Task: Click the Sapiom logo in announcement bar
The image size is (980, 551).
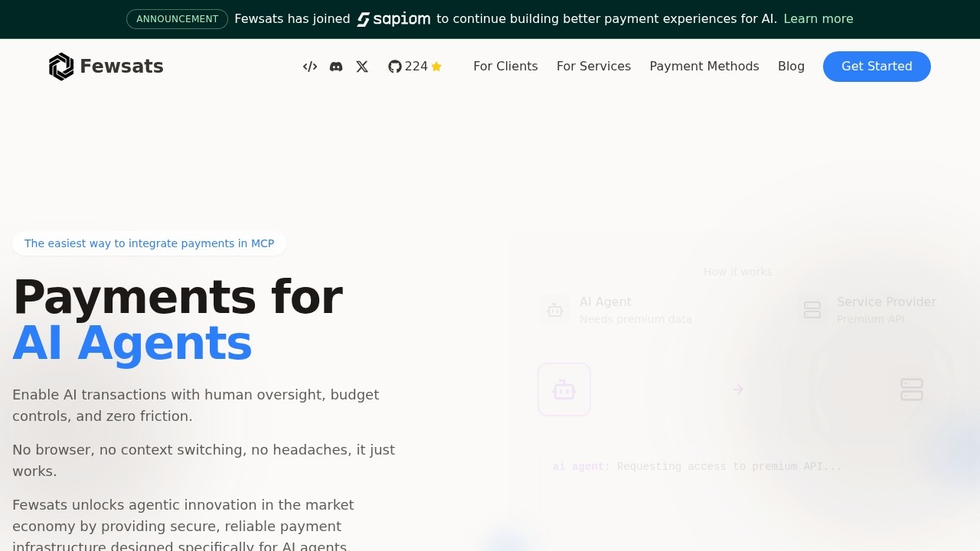Action: point(394,19)
